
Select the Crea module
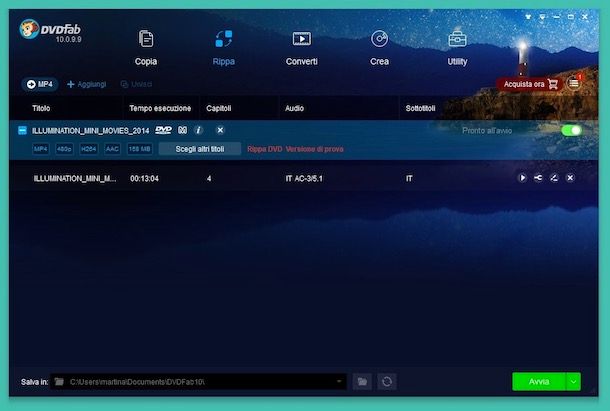click(379, 47)
